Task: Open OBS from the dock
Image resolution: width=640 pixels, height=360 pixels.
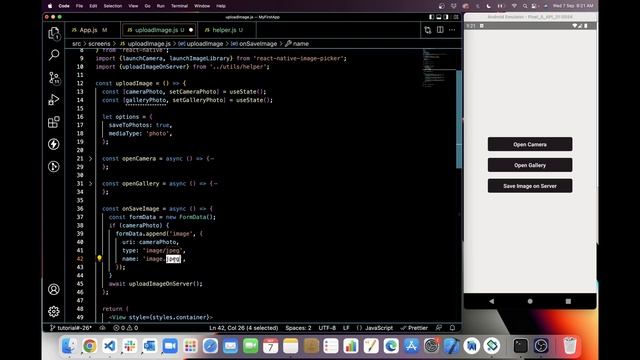Action: point(541,346)
